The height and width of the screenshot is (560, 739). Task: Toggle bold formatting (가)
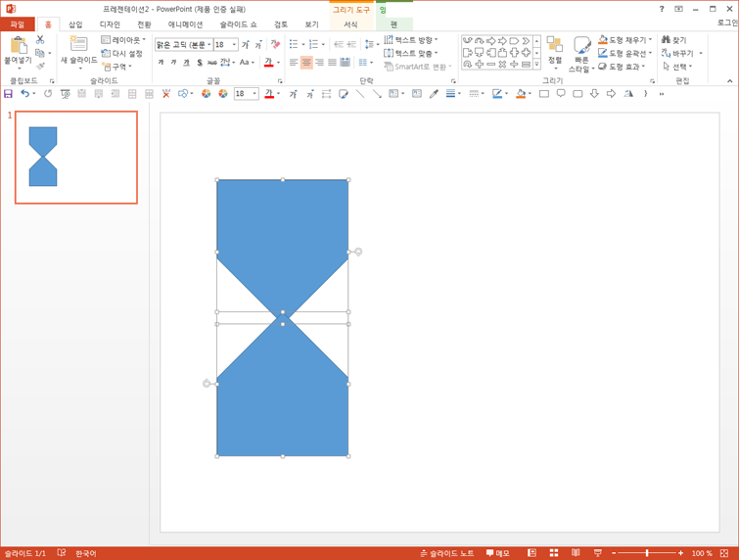tap(161, 63)
